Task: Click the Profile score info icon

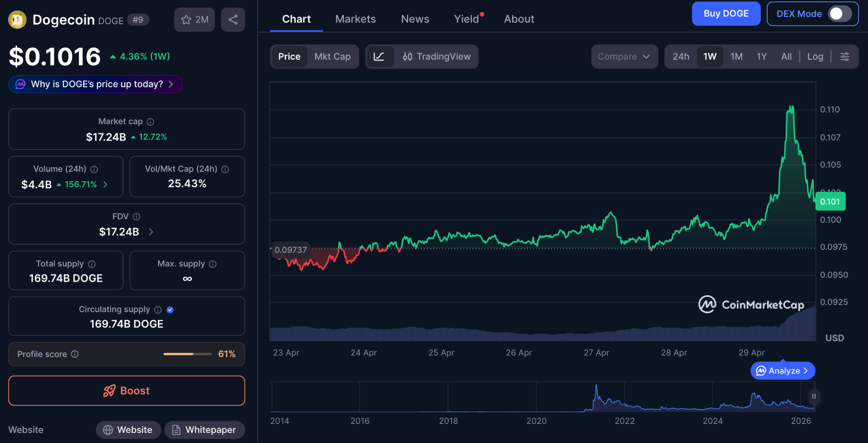Action: point(75,354)
